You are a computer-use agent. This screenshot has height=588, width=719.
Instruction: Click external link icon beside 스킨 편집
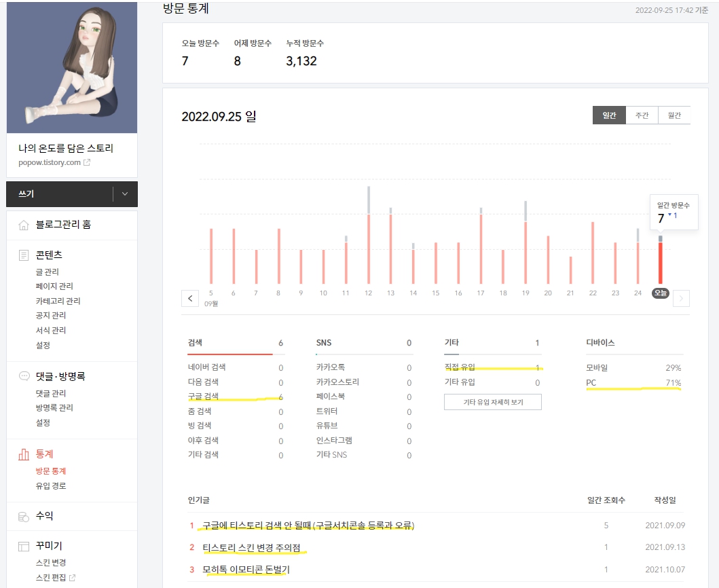click(x=73, y=577)
